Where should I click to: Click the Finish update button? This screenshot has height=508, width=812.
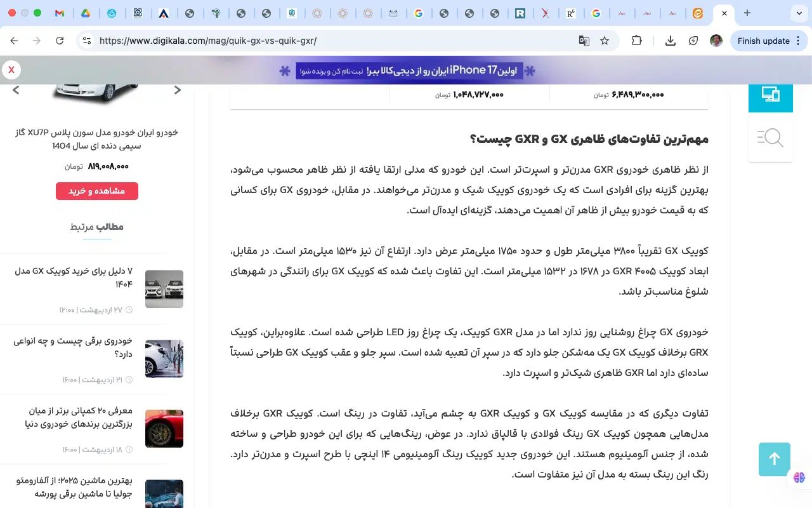pos(764,41)
